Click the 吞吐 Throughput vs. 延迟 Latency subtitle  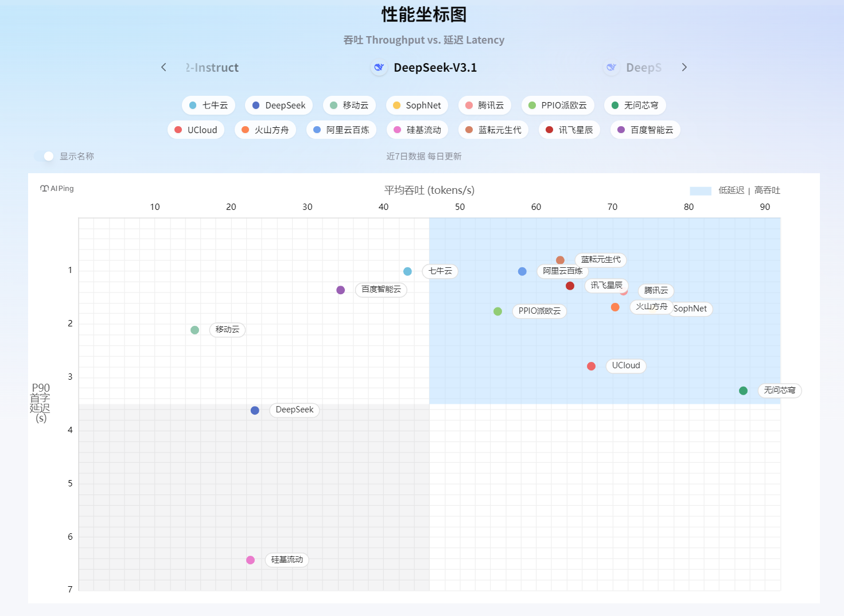coord(424,40)
